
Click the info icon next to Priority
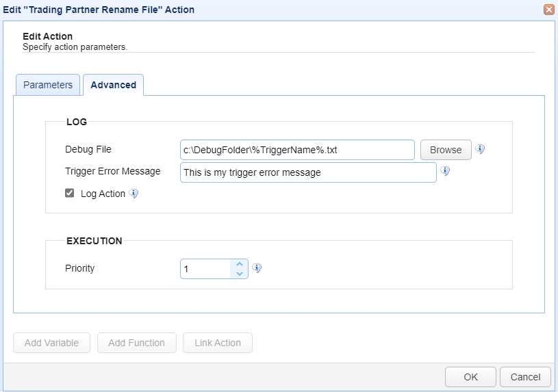click(257, 268)
